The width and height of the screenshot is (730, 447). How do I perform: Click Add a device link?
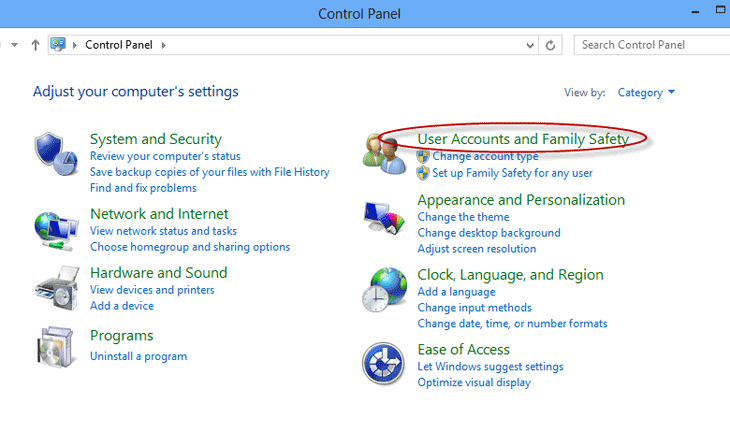(122, 305)
